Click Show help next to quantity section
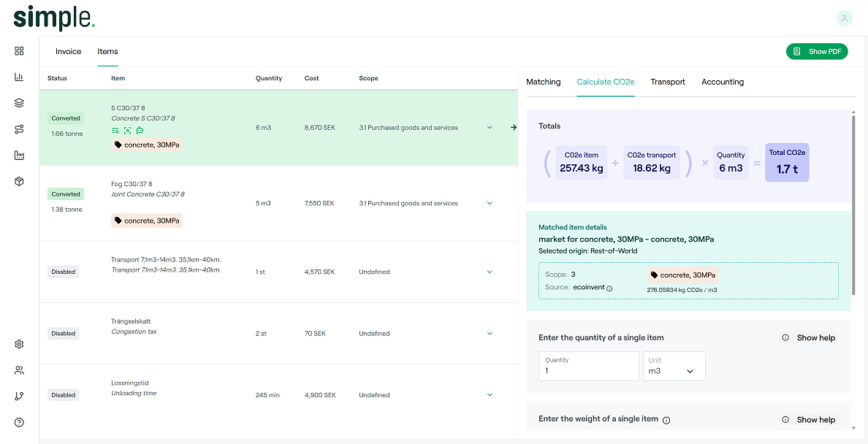Viewport: 868px width, 444px height. (x=815, y=337)
